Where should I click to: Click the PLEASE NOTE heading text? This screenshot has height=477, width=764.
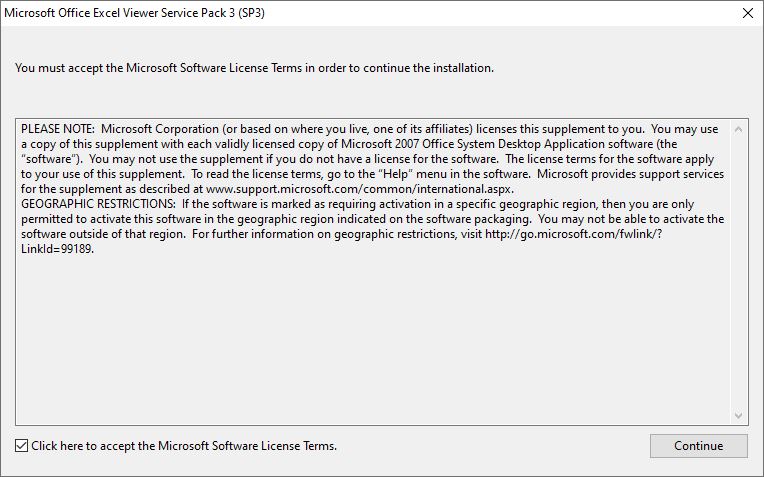coord(57,129)
